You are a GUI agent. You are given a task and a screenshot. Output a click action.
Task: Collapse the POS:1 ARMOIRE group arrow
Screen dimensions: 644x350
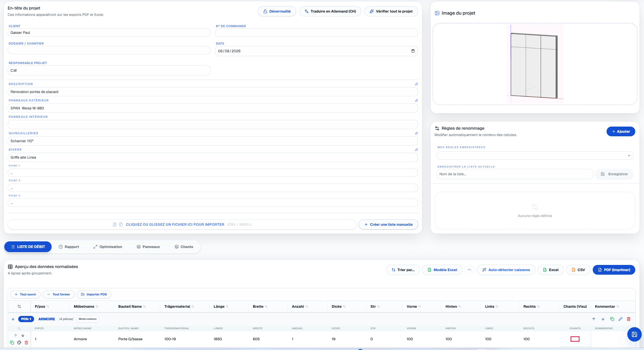pyautogui.click(x=13, y=319)
